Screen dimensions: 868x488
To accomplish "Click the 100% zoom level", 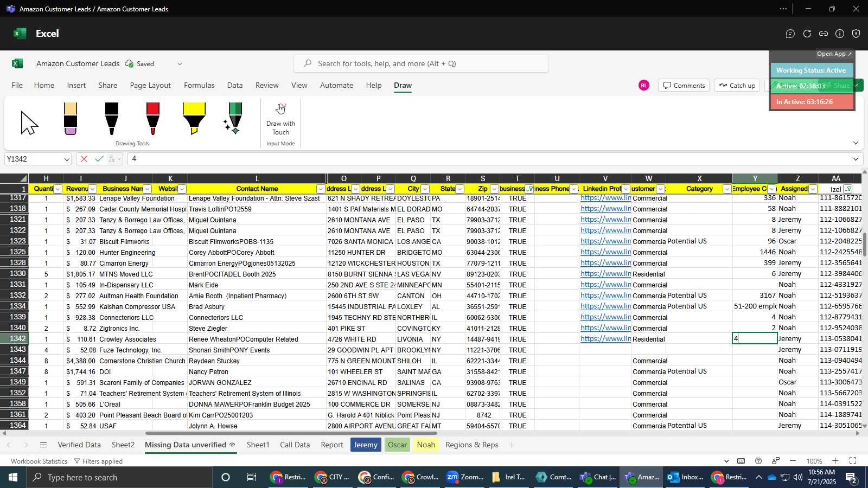I will [x=814, y=461].
